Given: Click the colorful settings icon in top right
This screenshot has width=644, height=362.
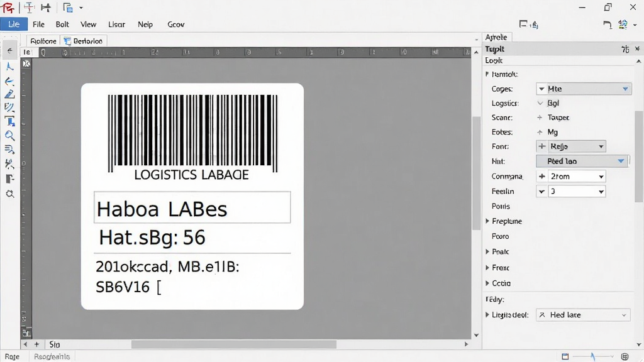Looking at the screenshot, I should (623, 25).
